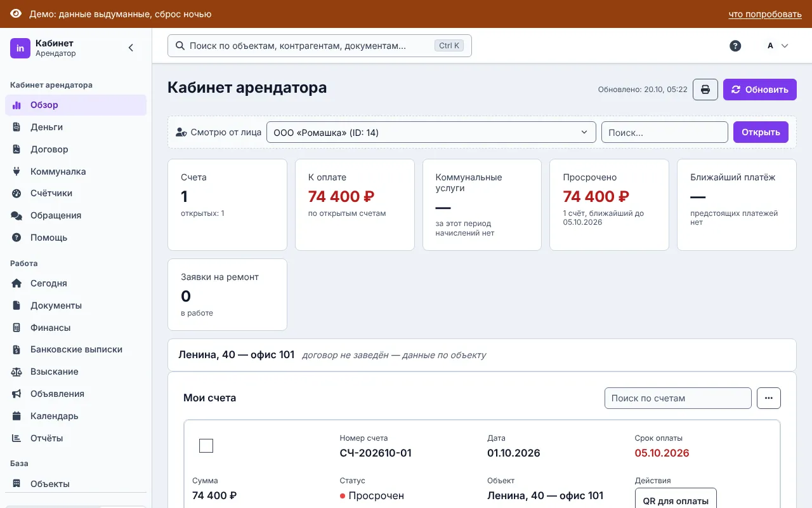Image resolution: width=812 pixels, height=508 pixels.
Task: Click the Договор file icon in sidebar
Action: pyautogui.click(x=17, y=149)
